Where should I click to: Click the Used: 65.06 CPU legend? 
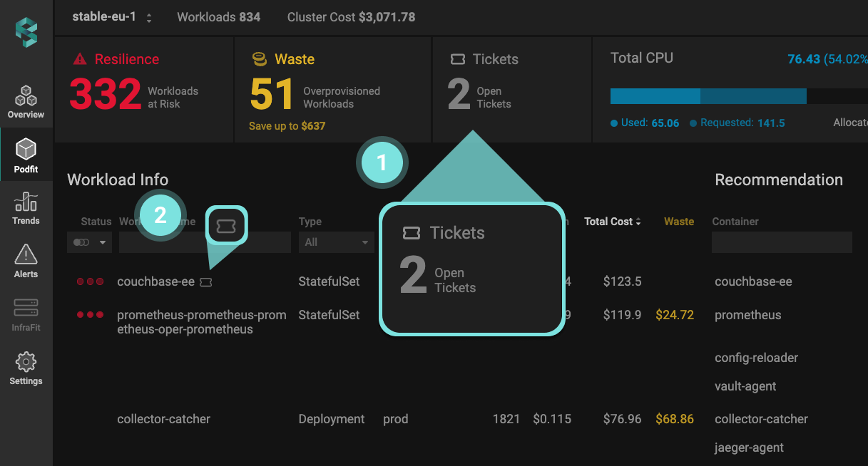click(x=645, y=123)
